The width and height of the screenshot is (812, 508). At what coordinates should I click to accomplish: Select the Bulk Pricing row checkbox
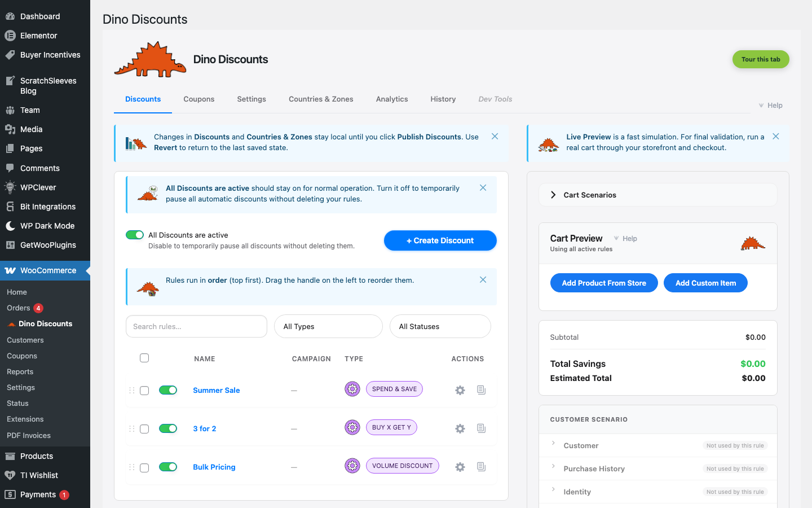pyautogui.click(x=144, y=468)
